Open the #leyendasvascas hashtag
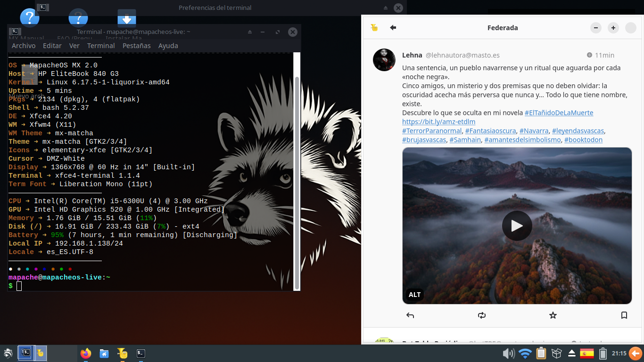This screenshot has width=644, height=362. coord(578,131)
